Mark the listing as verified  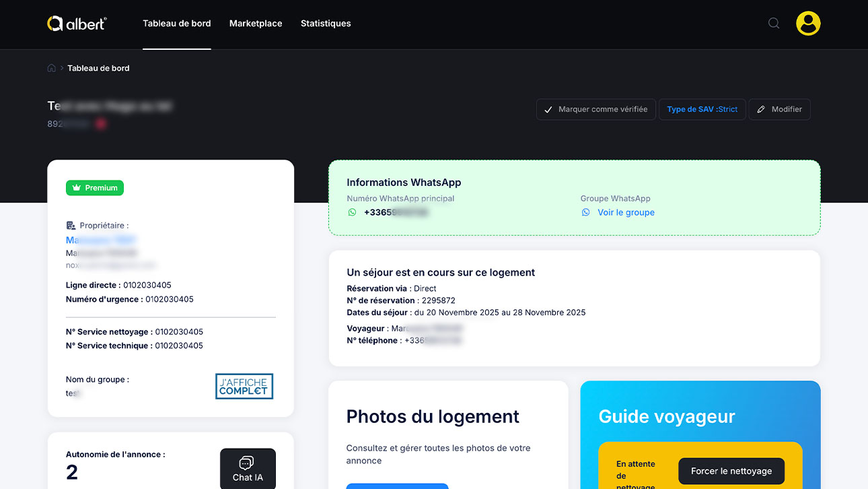pyautogui.click(x=595, y=109)
